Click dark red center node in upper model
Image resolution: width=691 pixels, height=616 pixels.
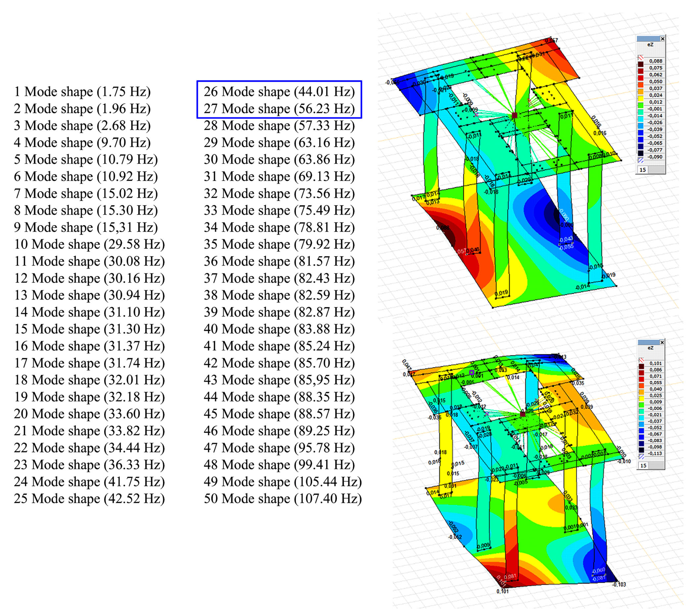tap(514, 115)
